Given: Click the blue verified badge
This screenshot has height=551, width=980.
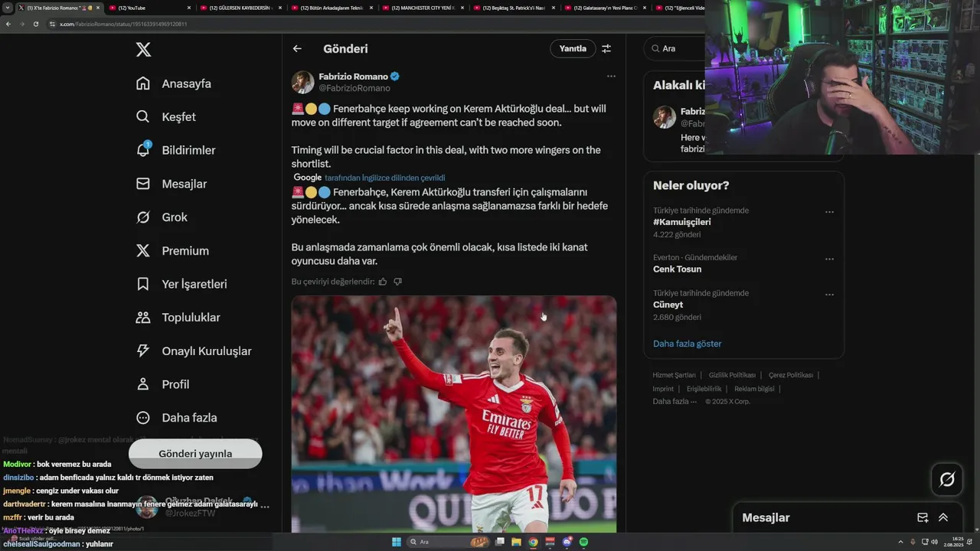Looking at the screenshot, I should point(395,77).
